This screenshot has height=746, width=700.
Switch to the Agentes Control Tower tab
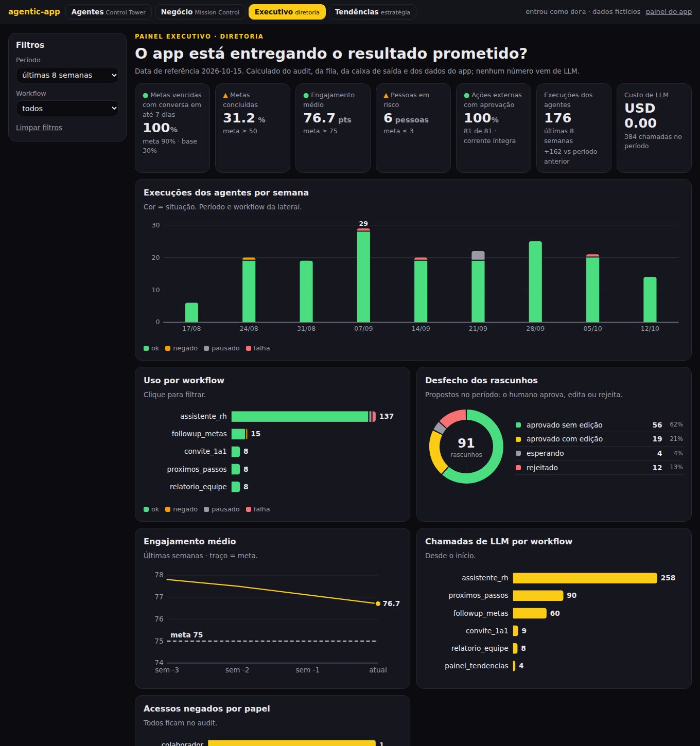pyautogui.click(x=109, y=12)
